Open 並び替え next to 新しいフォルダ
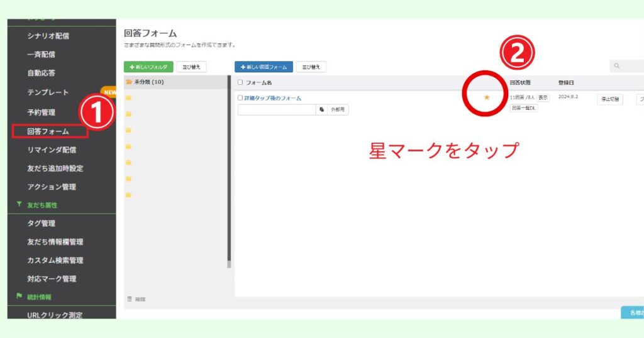Image resolution: width=644 pixels, height=338 pixels. 191,67
